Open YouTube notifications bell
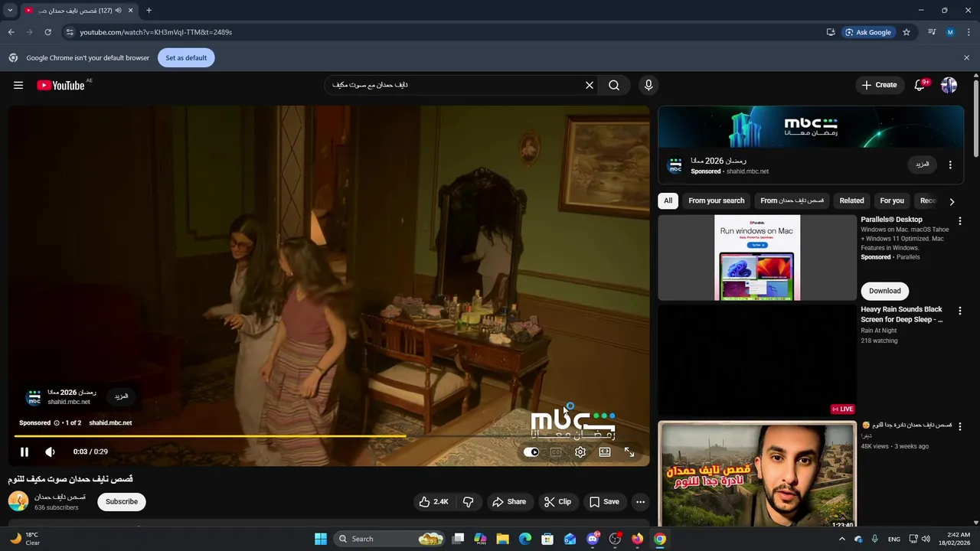The width and height of the screenshot is (980, 551). coord(920,85)
